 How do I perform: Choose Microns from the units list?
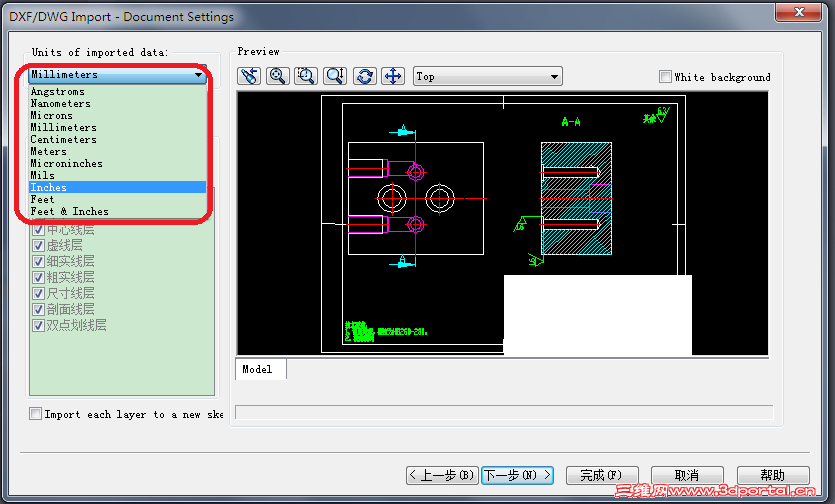tap(117, 116)
